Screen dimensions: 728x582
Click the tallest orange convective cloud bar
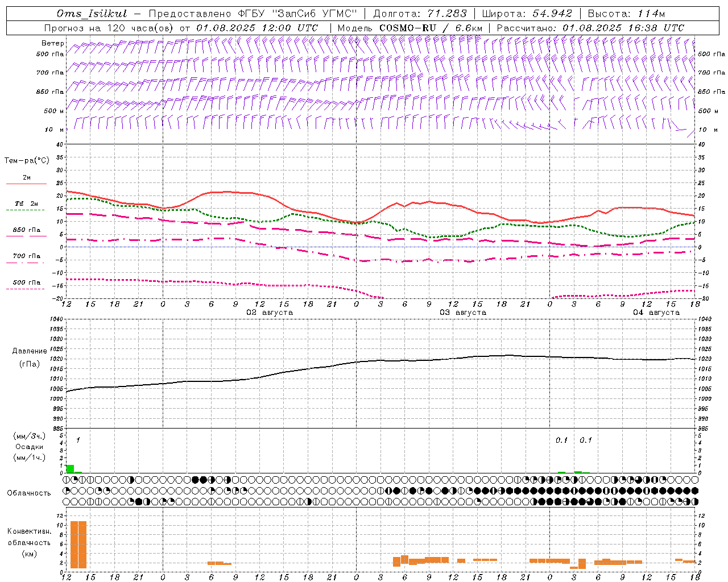(78, 544)
